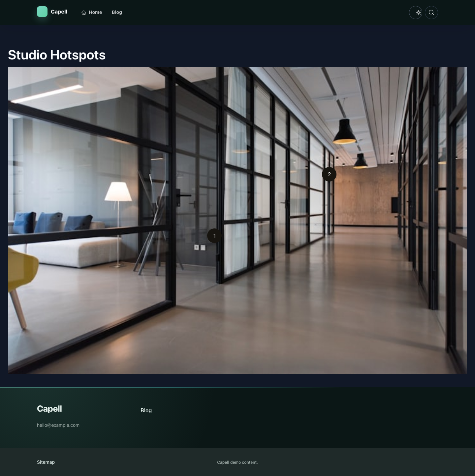Screen dimensions: 475x476
Task: Open hotspot marker 2 on studio image
Action: click(x=329, y=174)
